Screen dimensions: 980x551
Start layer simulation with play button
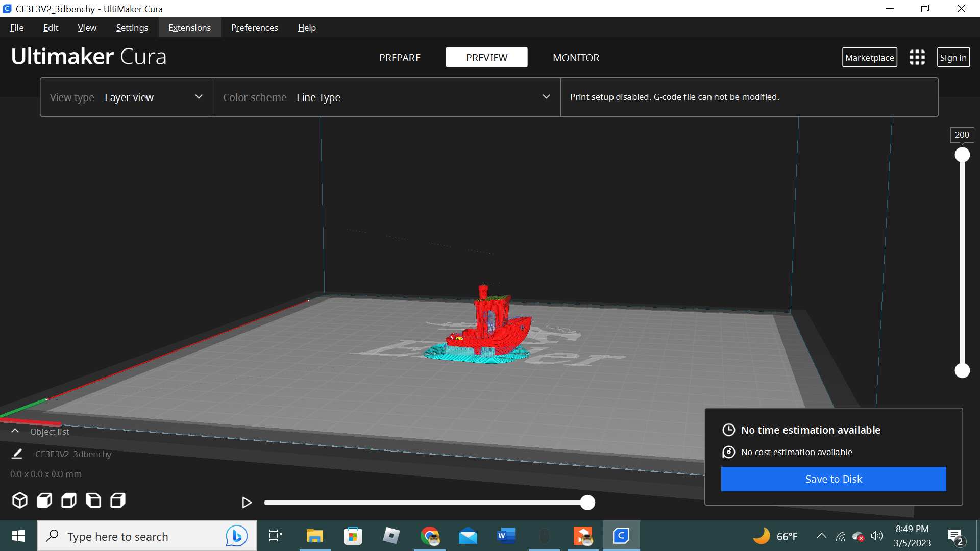(247, 503)
